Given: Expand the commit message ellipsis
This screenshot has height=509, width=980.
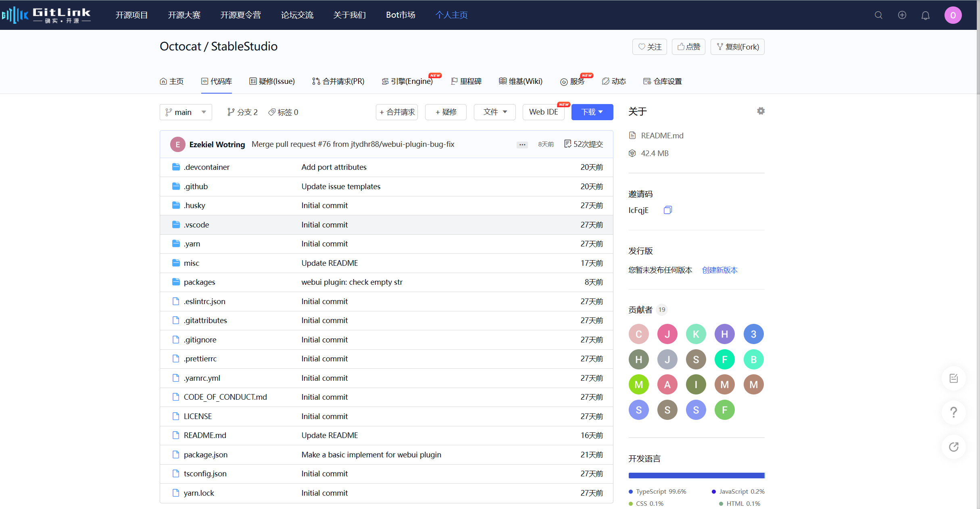Looking at the screenshot, I should point(522,144).
